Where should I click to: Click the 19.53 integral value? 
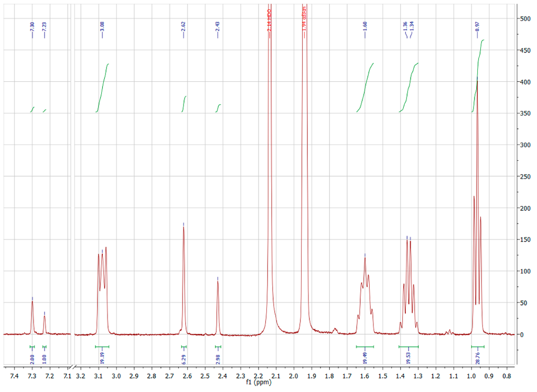point(409,358)
